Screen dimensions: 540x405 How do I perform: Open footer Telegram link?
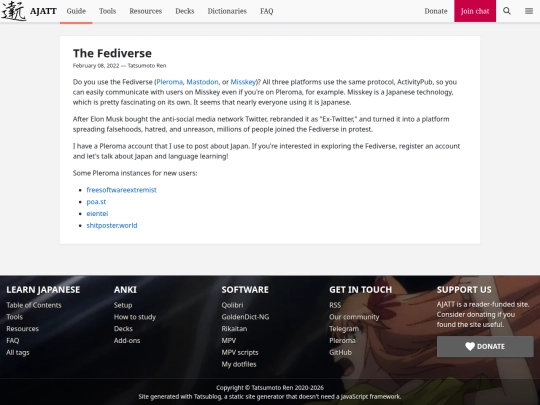pyautogui.click(x=344, y=329)
